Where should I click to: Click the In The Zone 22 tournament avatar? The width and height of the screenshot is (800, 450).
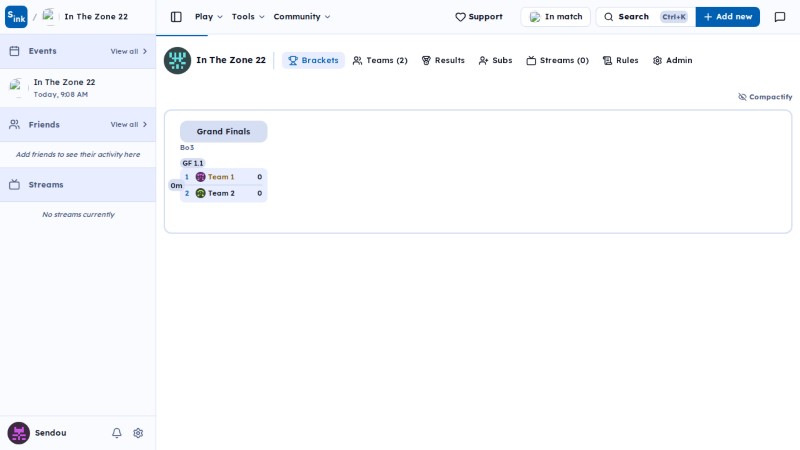(x=177, y=60)
